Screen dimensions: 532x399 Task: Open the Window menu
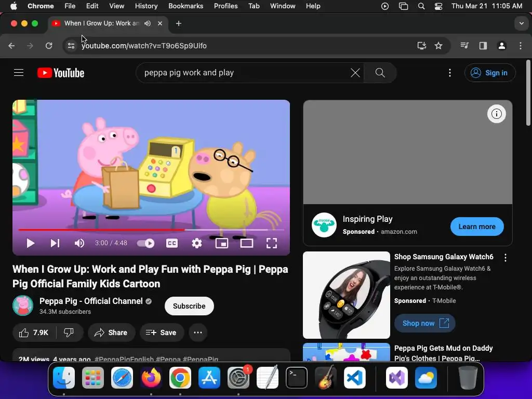click(283, 6)
